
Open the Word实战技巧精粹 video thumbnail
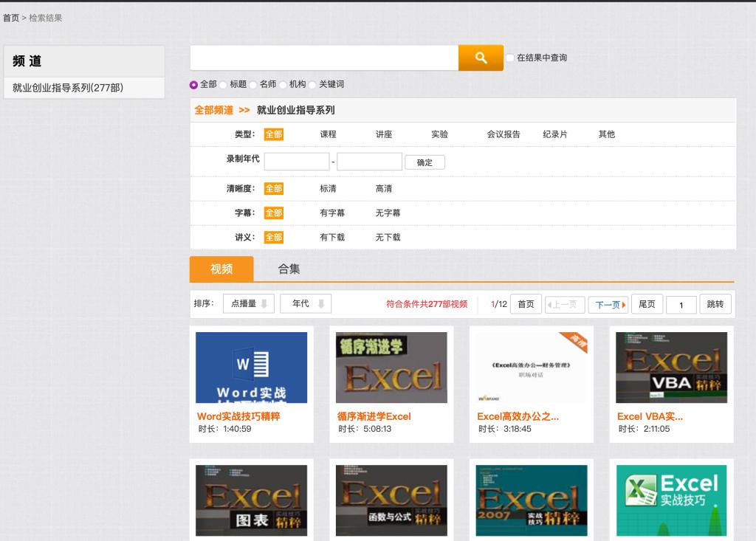pos(251,368)
